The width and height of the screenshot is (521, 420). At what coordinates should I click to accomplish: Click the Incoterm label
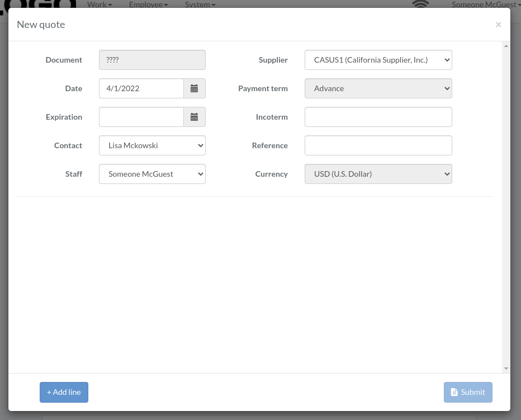pos(272,117)
